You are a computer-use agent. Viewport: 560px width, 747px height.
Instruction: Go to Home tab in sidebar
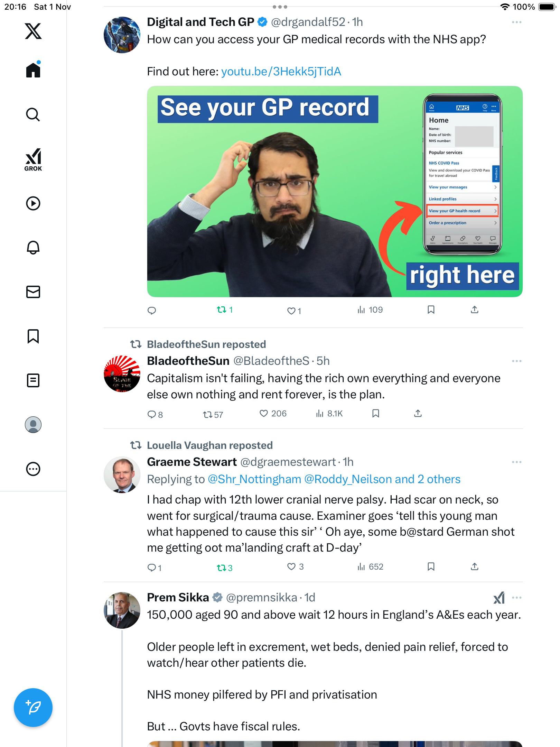(33, 70)
